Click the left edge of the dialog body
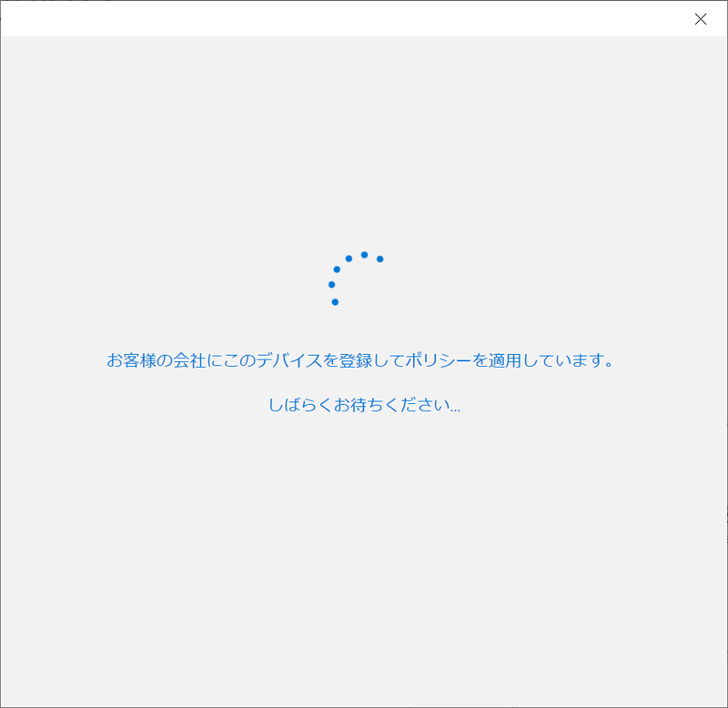Image resolution: width=728 pixels, height=708 pixels. click(x=9, y=364)
